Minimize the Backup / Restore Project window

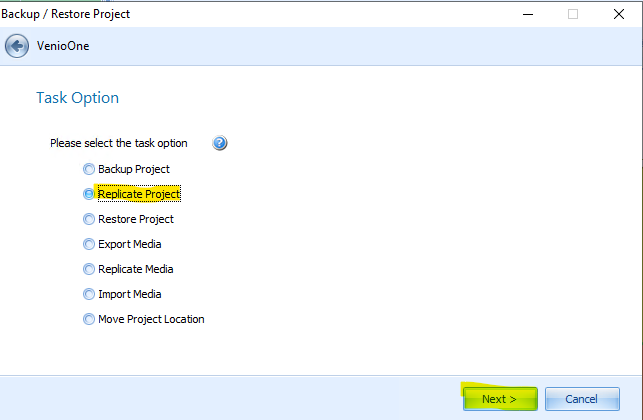(528, 14)
